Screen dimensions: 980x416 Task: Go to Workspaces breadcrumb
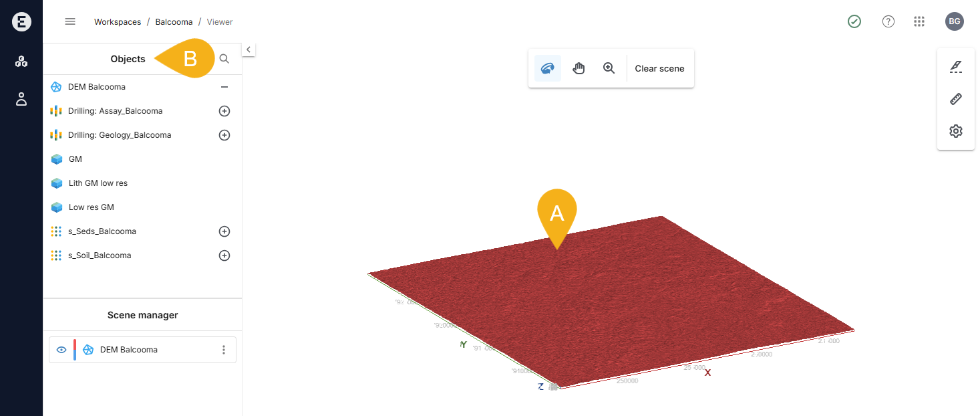coord(118,22)
